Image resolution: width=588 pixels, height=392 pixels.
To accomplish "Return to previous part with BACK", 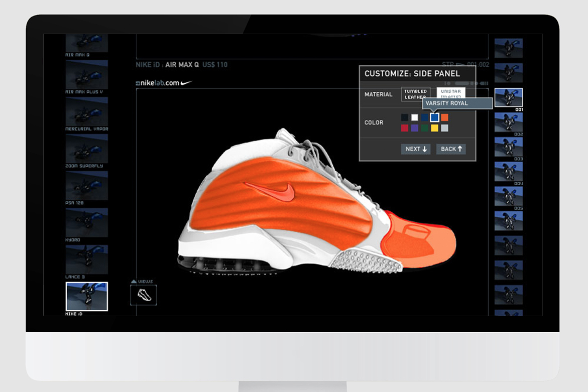I will tap(451, 149).
